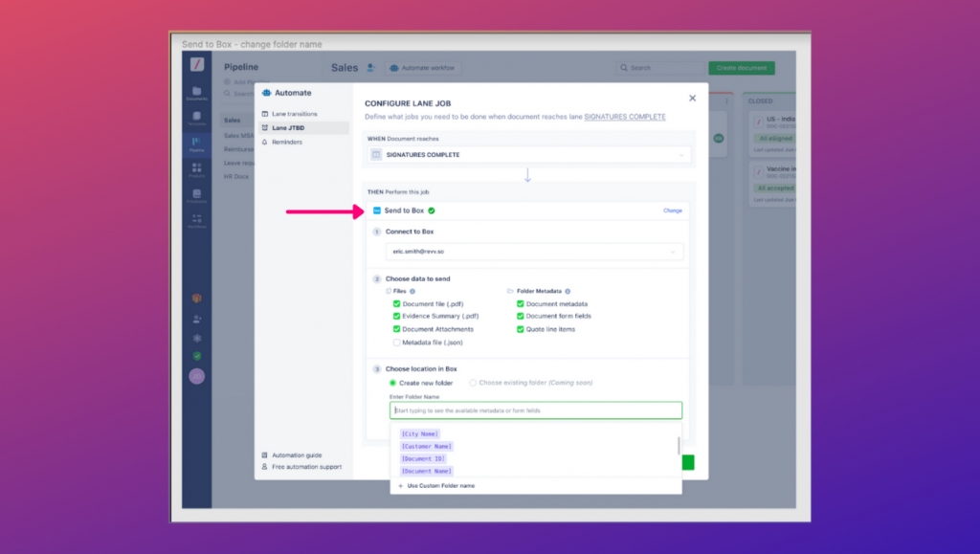Screen dimensions: 980x554
Task: Click the orange box icon in sidebar
Action: click(x=197, y=299)
